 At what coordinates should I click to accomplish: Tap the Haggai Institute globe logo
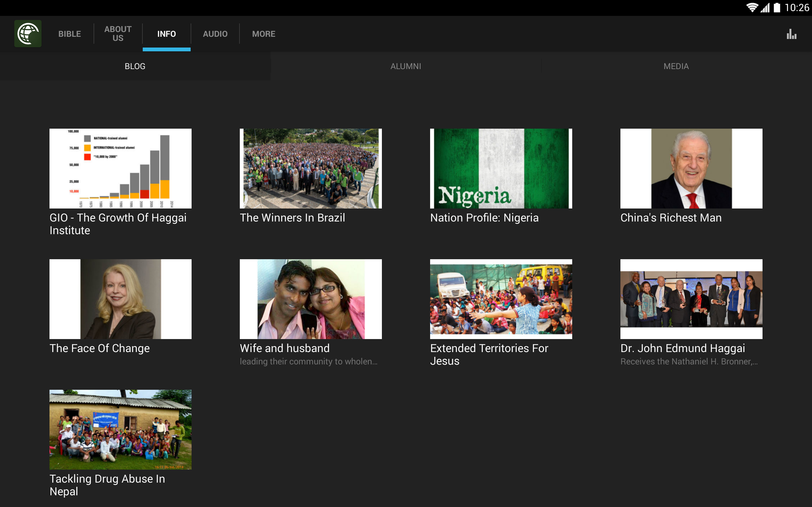(28, 34)
